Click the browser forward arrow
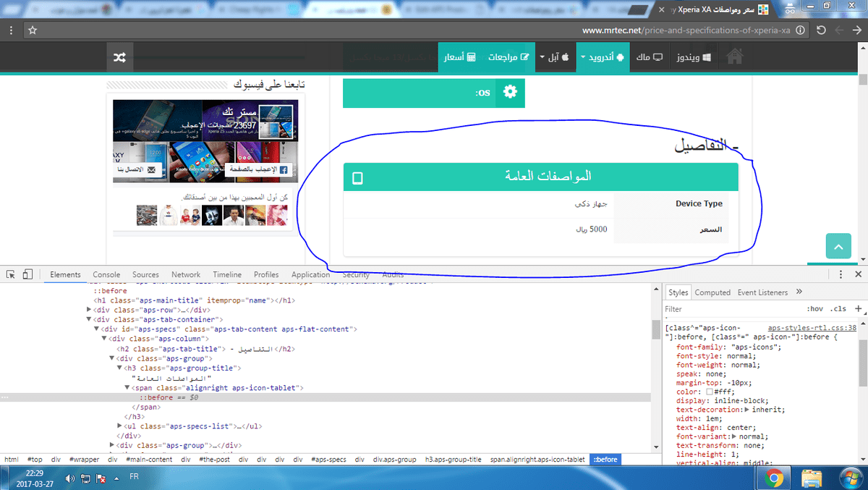This screenshot has height=490, width=868. click(x=839, y=30)
